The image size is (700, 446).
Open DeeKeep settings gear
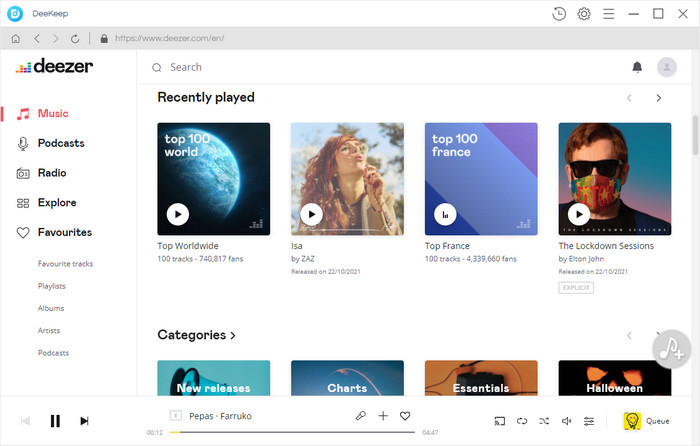[x=584, y=14]
